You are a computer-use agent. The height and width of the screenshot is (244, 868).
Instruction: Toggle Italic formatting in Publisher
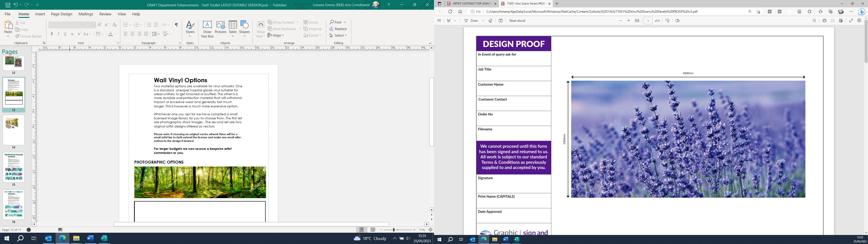(x=58, y=34)
